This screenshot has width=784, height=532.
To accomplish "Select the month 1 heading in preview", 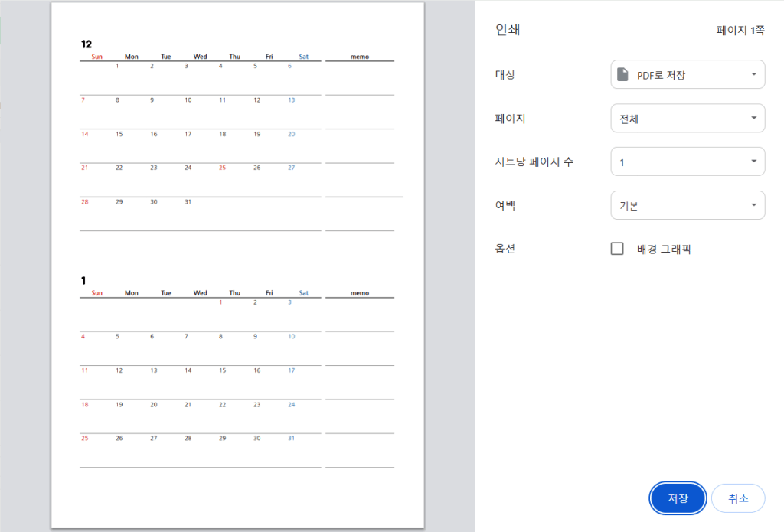I will [x=83, y=281].
